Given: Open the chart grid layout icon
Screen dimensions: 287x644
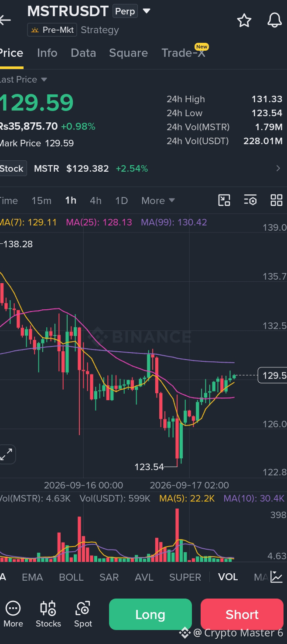Looking at the screenshot, I should (x=277, y=201).
